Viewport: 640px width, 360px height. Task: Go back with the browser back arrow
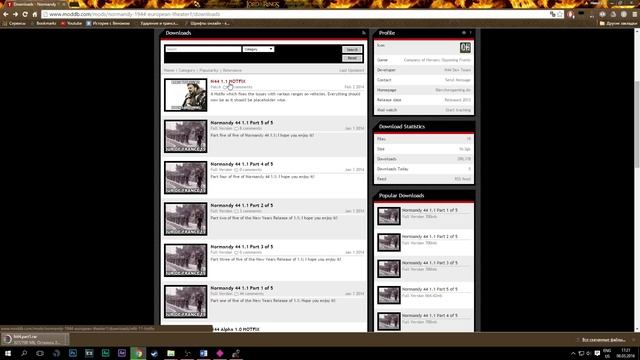[6, 14]
